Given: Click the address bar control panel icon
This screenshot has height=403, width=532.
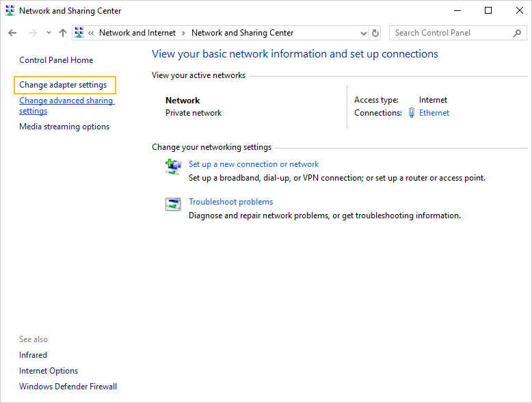Looking at the screenshot, I should click(79, 33).
